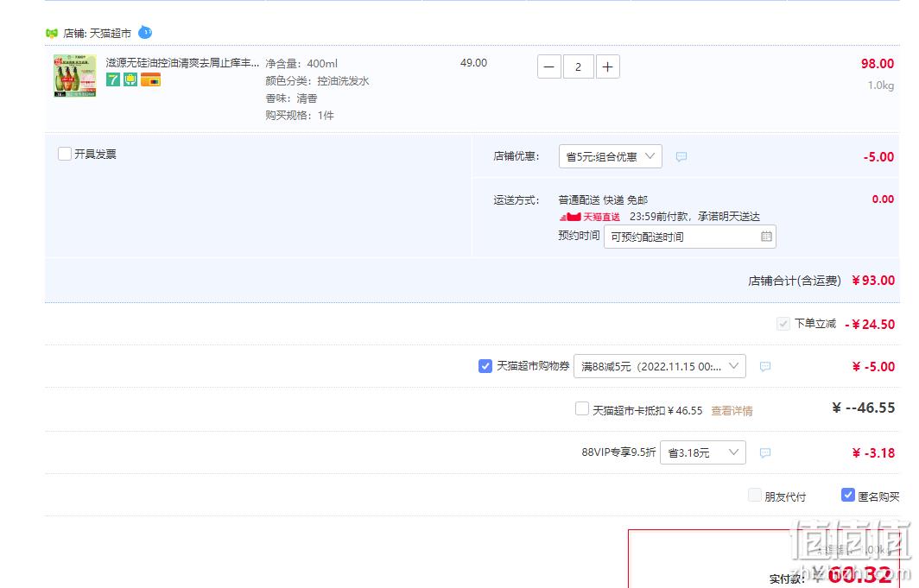The image size is (919, 588).
Task: Click the 店铺合计(含运费) label
Action: click(794, 281)
